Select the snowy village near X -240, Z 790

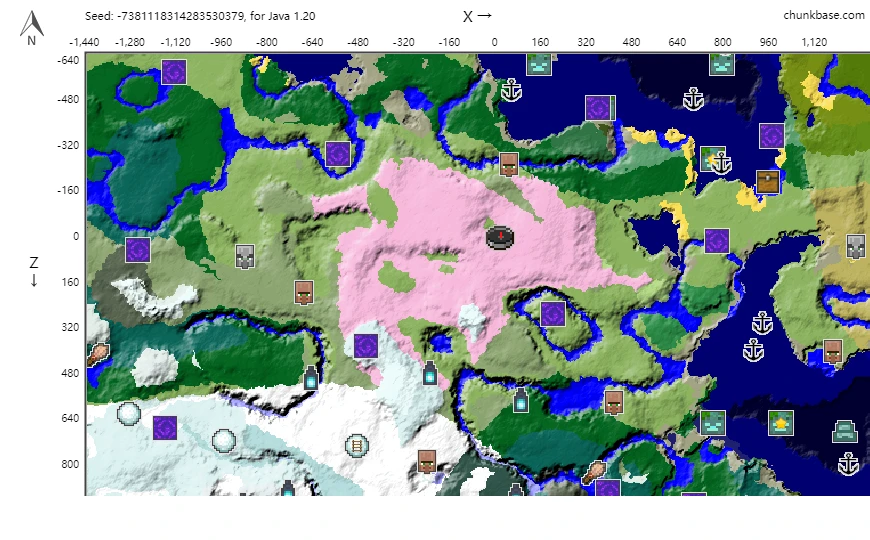pyautogui.click(x=426, y=461)
